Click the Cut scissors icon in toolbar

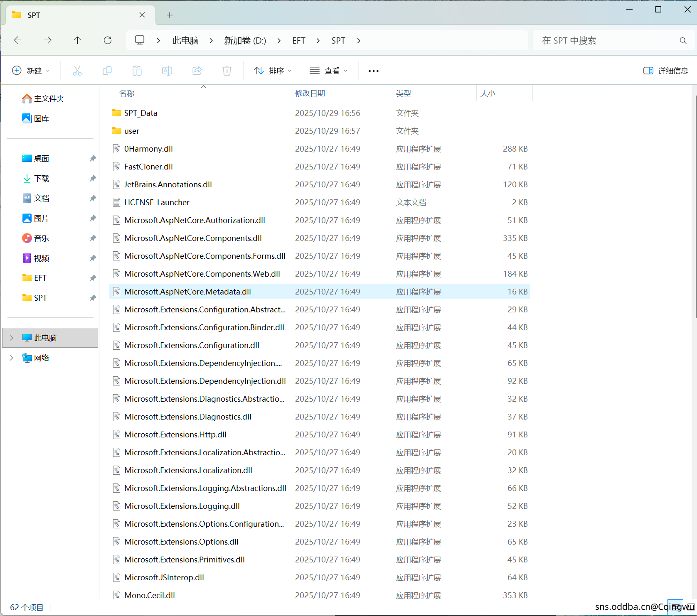(77, 71)
